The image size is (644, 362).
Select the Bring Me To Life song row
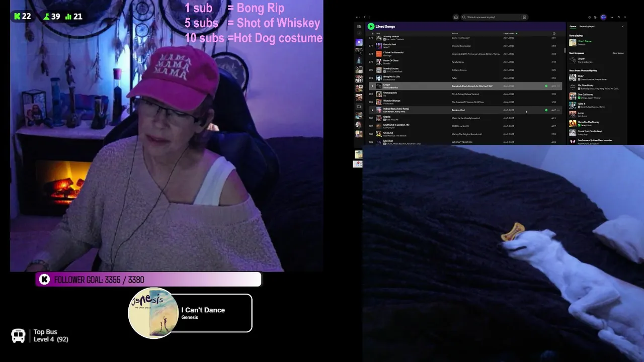coord(465,78)
